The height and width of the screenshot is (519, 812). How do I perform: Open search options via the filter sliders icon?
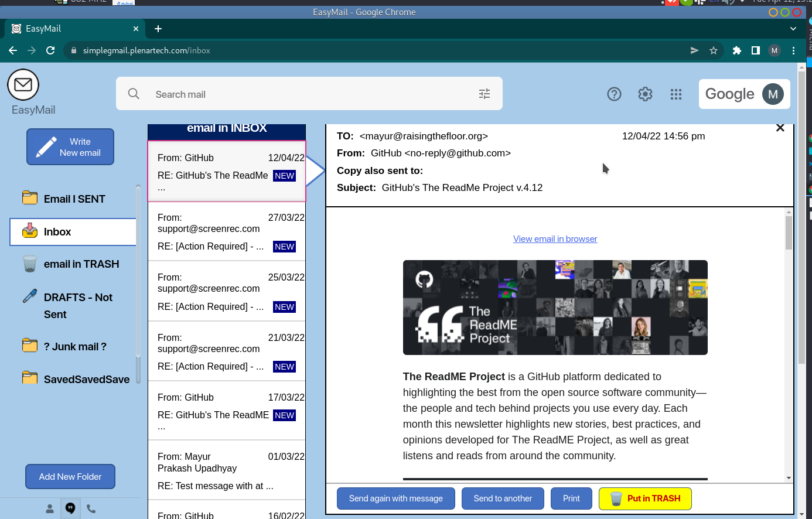pyautogui.click(x=484, y=93)
